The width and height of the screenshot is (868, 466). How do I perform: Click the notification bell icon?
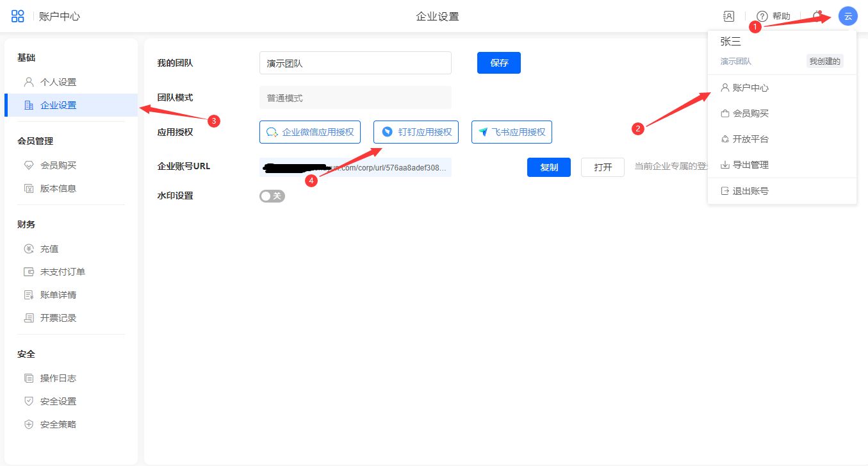816,17
